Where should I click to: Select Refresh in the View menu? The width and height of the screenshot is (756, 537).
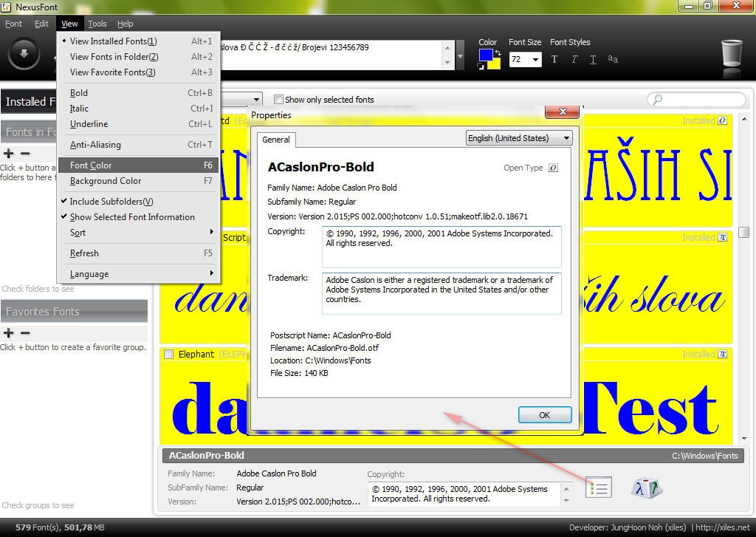(x=138, y=253)
